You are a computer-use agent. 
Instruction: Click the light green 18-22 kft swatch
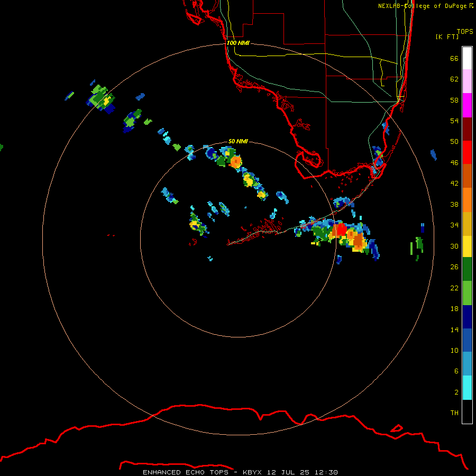click(467, 293)
